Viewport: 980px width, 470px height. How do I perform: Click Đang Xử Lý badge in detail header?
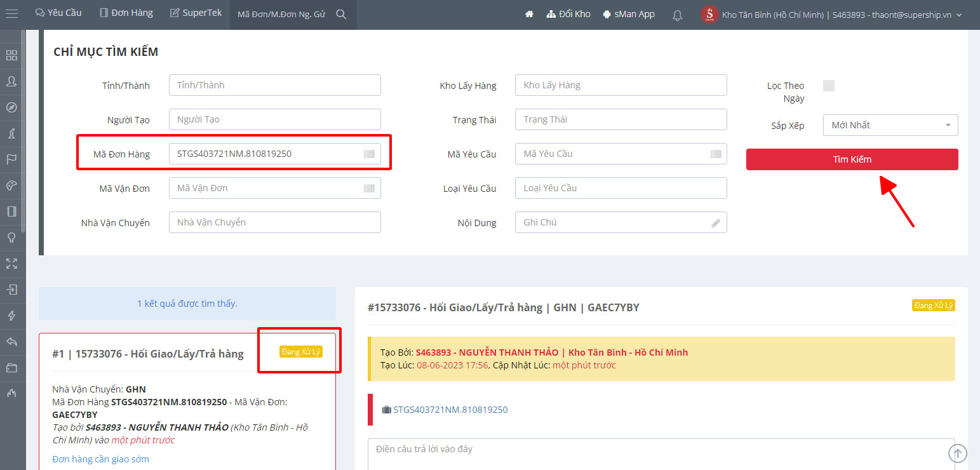coord(933,305)
